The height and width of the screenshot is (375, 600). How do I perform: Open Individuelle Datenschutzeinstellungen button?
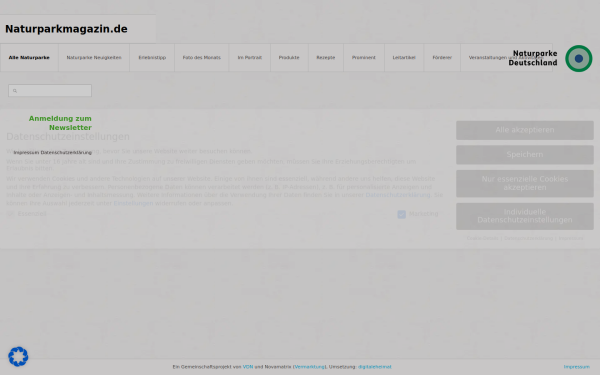click(x=525, y=216)
